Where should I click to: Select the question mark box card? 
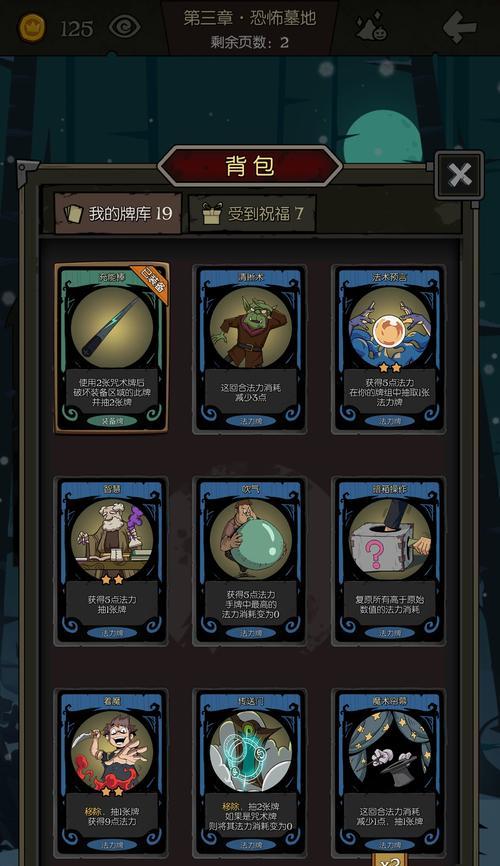point(389,561)
